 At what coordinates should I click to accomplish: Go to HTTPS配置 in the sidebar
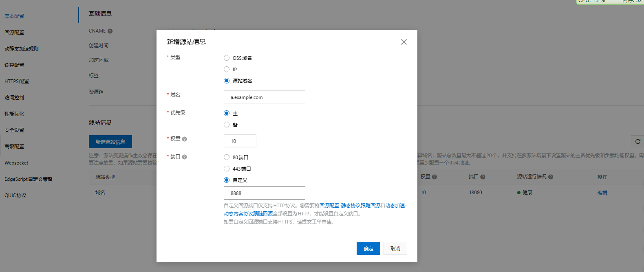point(17,81)
